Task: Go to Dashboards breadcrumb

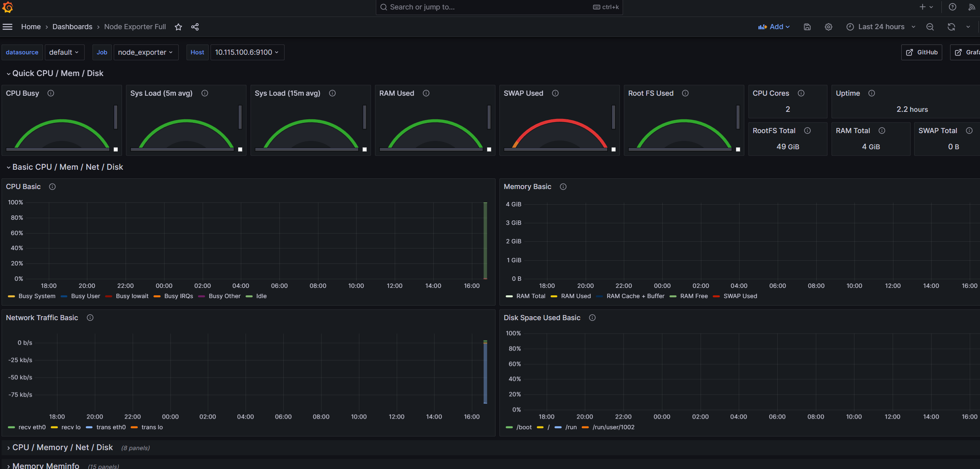Action: pyautogui.click(x=72, y=27)
